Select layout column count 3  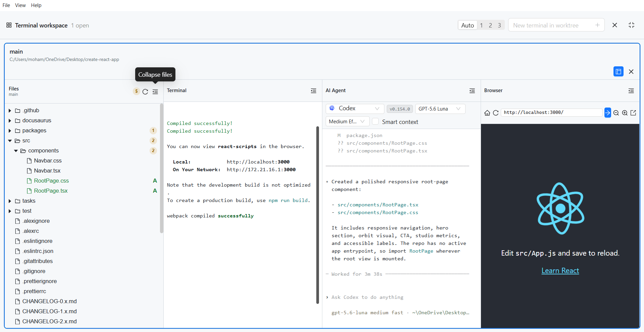(x=499, y=25)
